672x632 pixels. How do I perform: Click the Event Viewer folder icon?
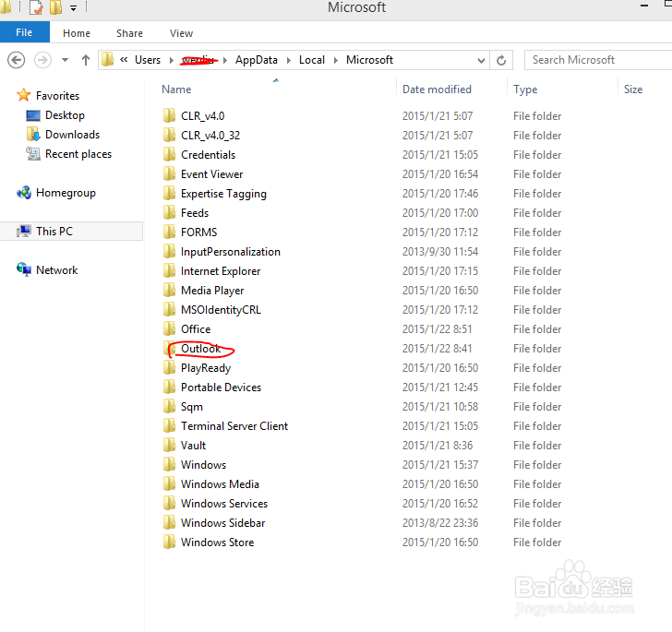(x=169, y=174)
